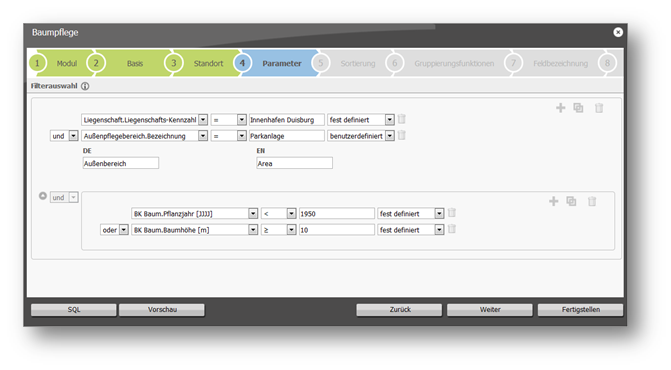Delete the Außenpflegebereich.Bezeichnung filter row
This screenshot has height=370, width=671.
(401, 135)
